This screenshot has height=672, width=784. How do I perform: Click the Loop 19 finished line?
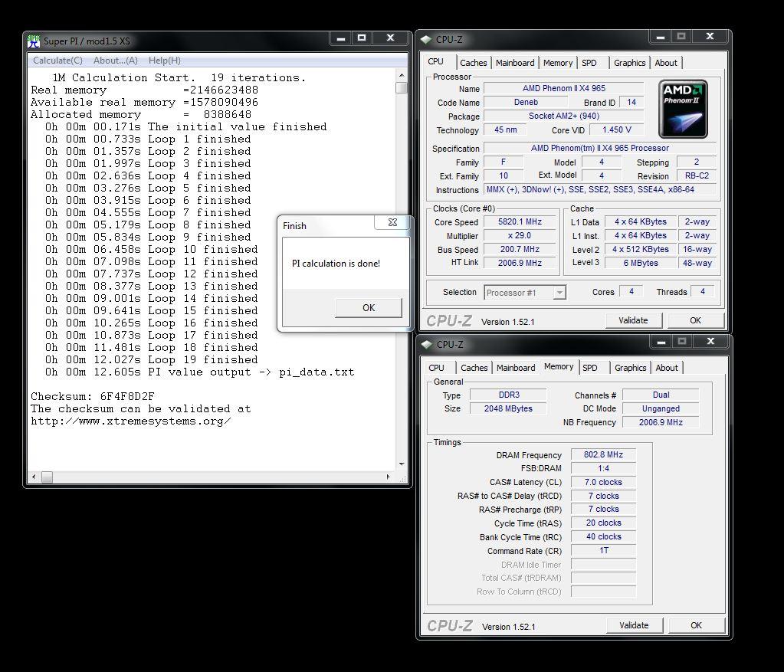coord(151,360)
